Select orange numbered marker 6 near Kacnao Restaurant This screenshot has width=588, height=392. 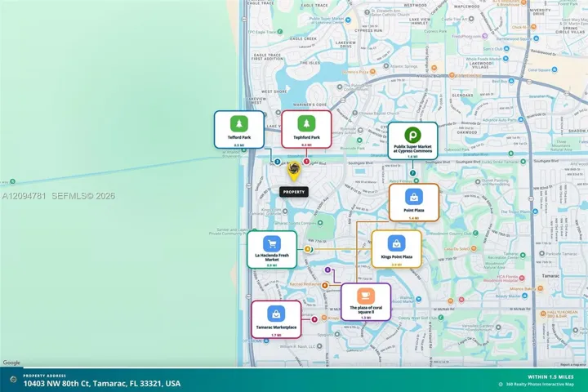pos(325,286)
